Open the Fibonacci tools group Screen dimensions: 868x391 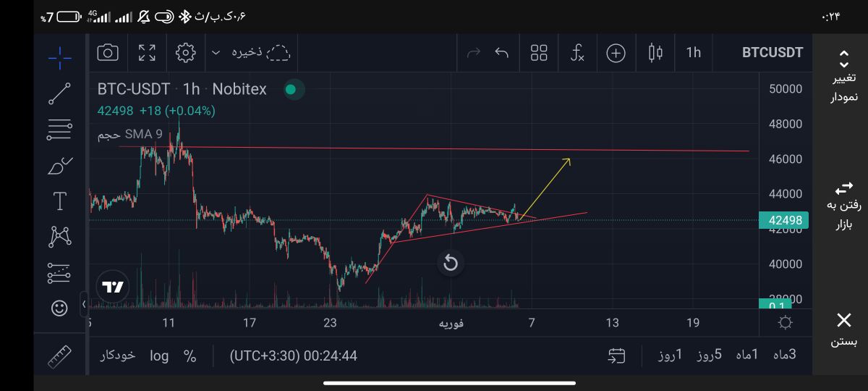[x=59, y=130]
